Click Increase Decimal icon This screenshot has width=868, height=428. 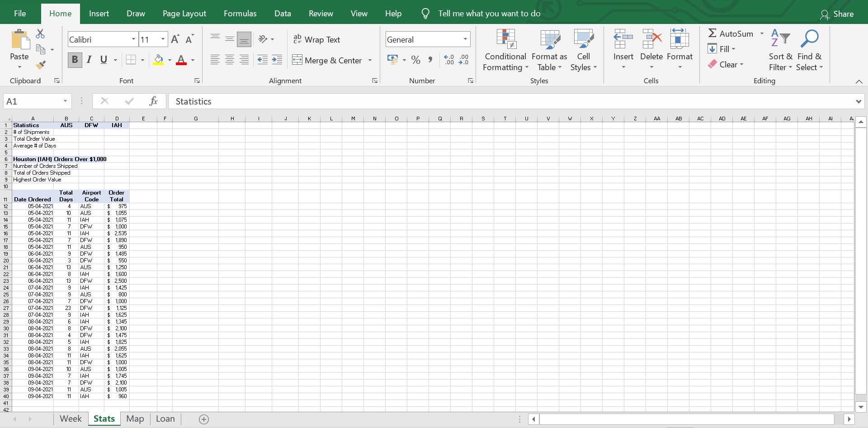(x=449, y=60)
